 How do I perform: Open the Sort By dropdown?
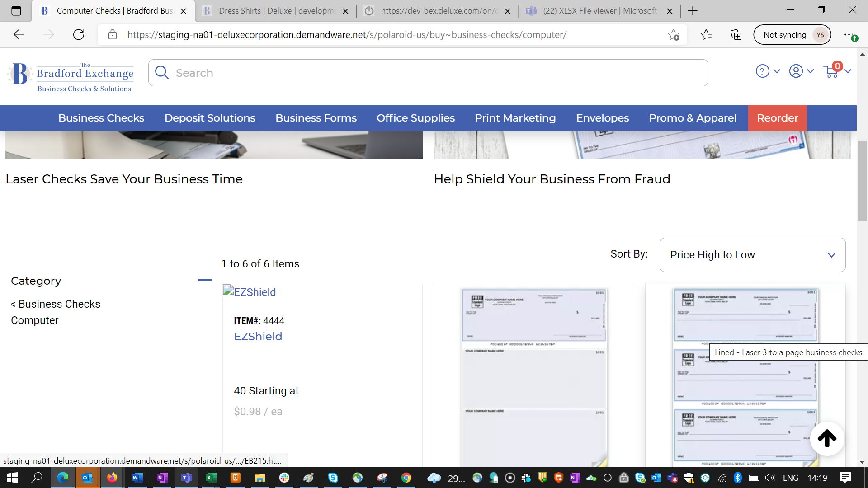click(x=752, y=255)
